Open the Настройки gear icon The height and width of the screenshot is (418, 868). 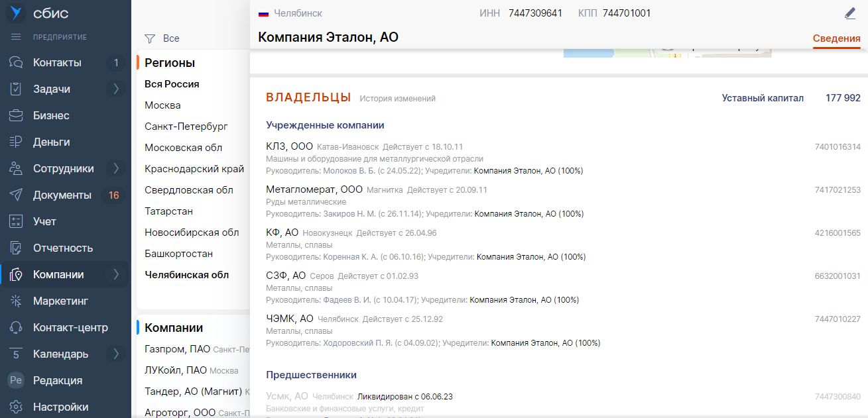point(16,407)
